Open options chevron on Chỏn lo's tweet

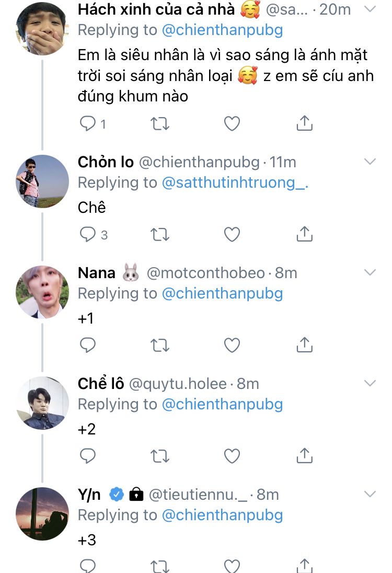click(x=370, y=162)
